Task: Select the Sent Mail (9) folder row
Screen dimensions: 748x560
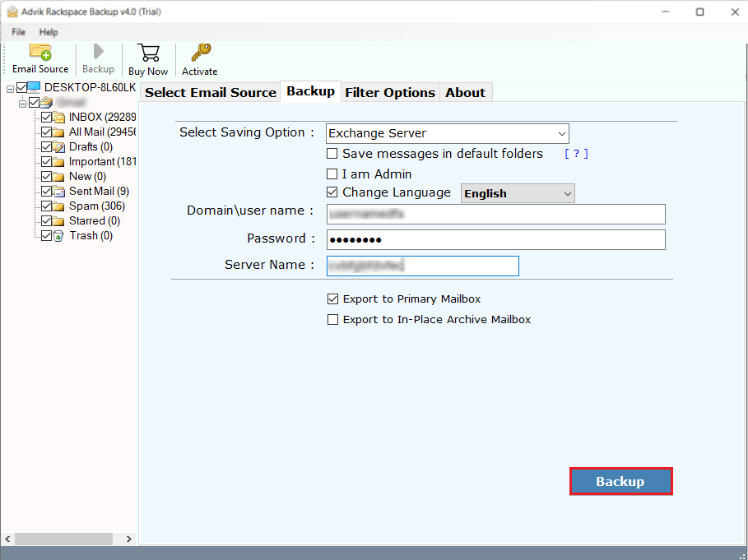Action: 100,191
